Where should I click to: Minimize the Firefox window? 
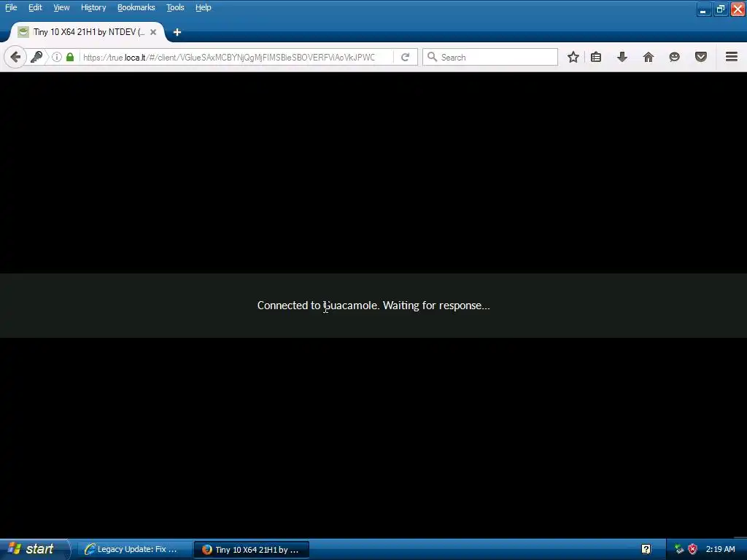click(703, 9)
